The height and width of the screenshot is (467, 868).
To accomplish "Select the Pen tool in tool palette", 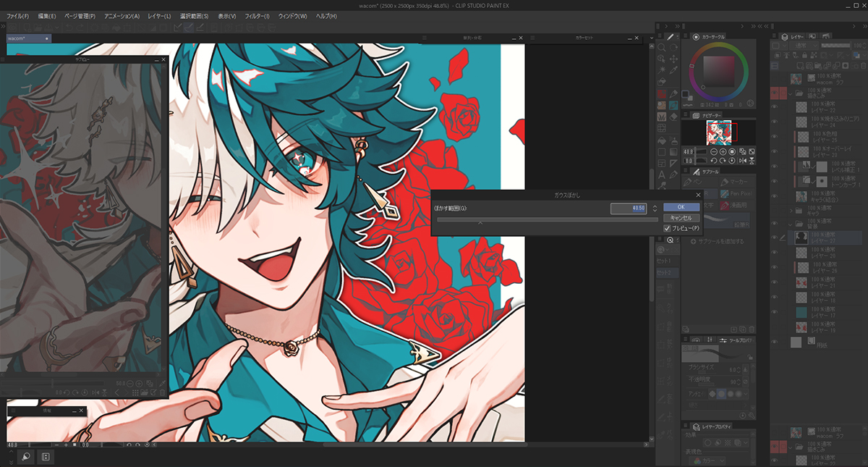I will coord(673,93).
